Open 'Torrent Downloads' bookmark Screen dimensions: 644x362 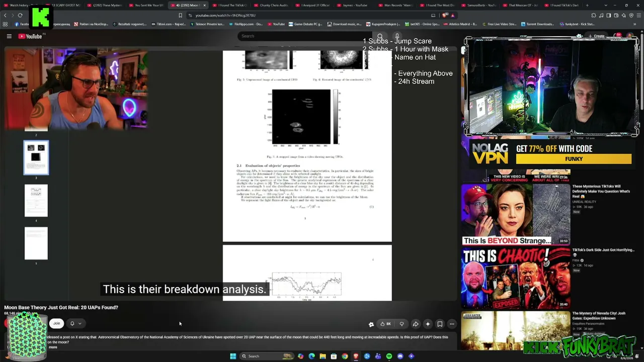click(x=537, y=24)
